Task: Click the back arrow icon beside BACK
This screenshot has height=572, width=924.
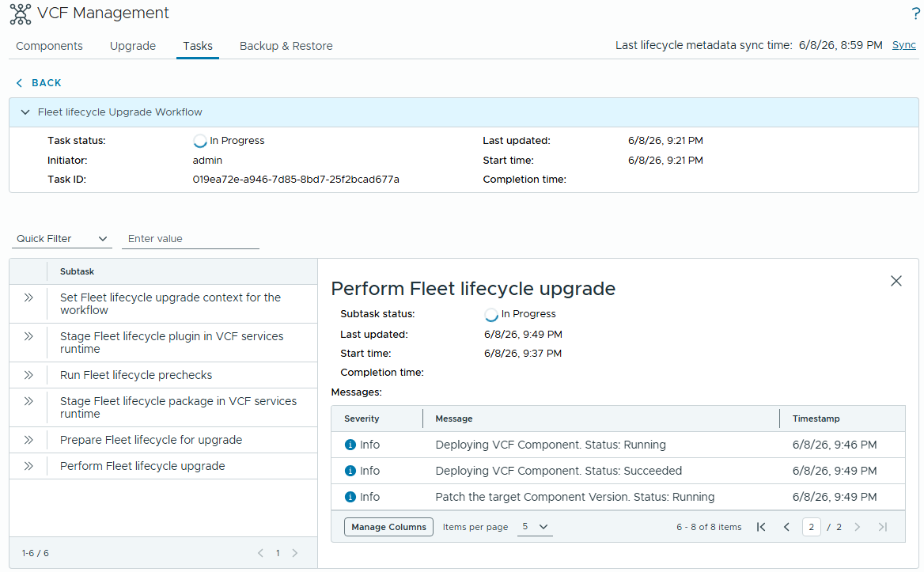Action: tap(20, 83)
